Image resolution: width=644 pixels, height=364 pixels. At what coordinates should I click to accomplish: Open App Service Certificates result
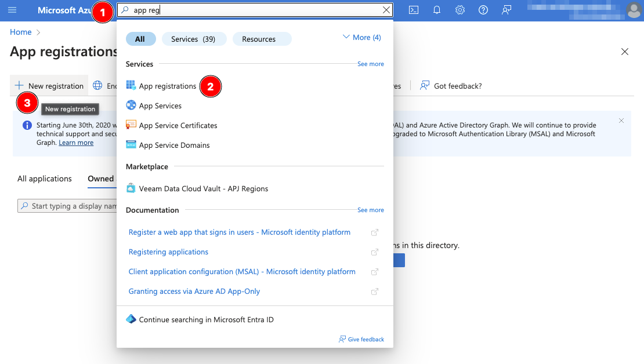pos(178,125)
